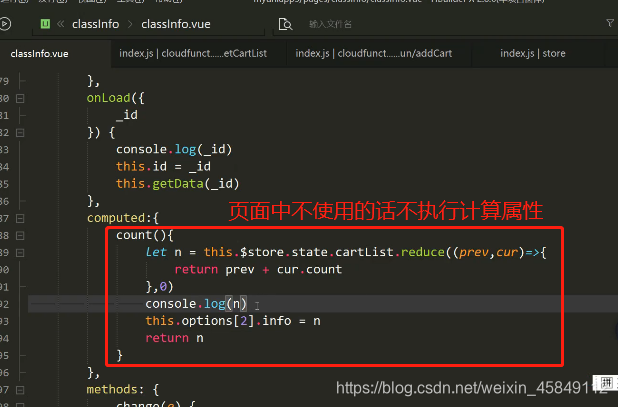Screen dimensions: 618x407
Task: Click the run/play icon in toolbar
Action: (x=5, y=24)
